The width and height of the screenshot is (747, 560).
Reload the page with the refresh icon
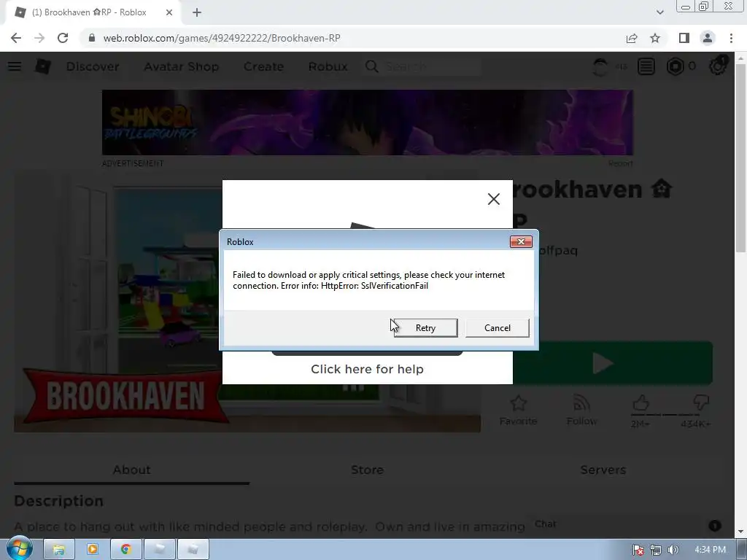(63, 38)
